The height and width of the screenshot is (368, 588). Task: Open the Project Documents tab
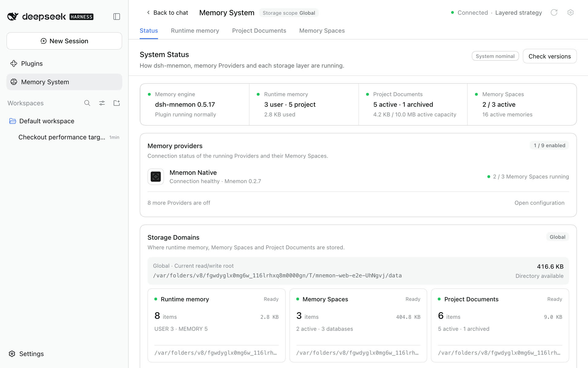(x=259, y=31)
